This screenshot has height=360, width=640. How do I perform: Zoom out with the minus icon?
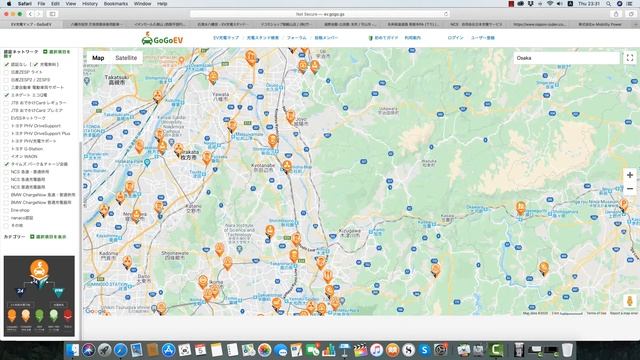tap(630, 189)
